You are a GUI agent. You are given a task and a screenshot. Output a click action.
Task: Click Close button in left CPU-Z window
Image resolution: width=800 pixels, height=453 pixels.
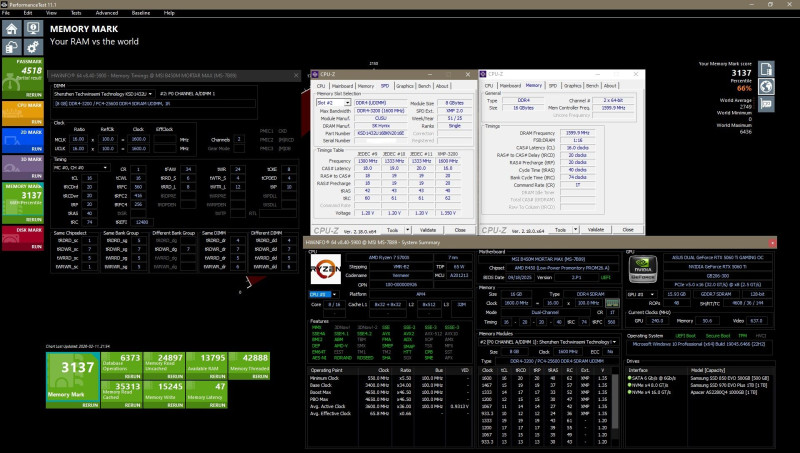tap(460, 230)
